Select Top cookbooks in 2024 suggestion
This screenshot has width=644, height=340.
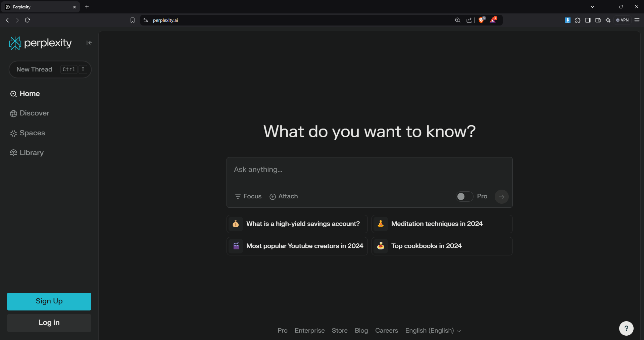coord(442,246)
